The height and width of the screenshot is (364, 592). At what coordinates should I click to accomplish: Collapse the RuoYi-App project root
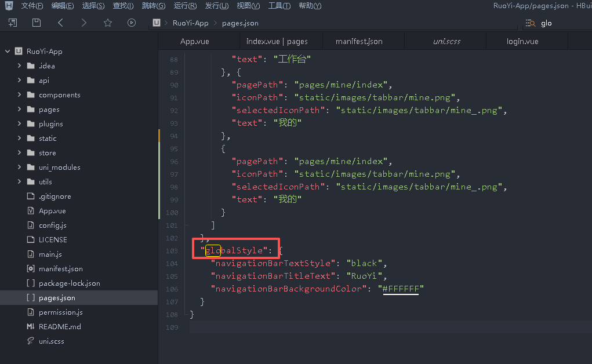(8, 52)
